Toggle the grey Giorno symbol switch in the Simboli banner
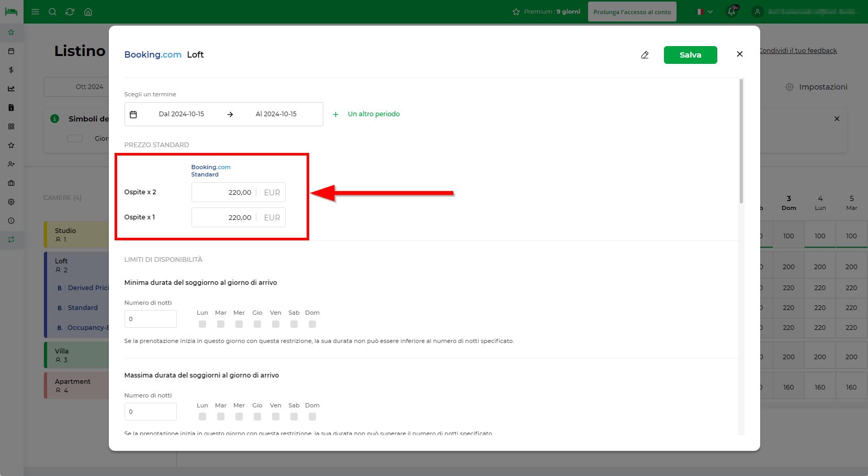 click(x=75, y=139)
